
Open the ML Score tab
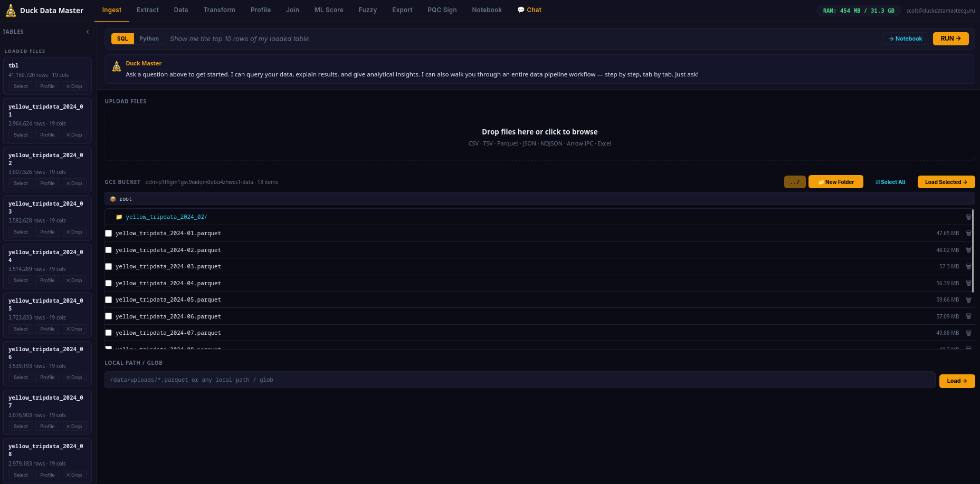click(x=329, y=10)
